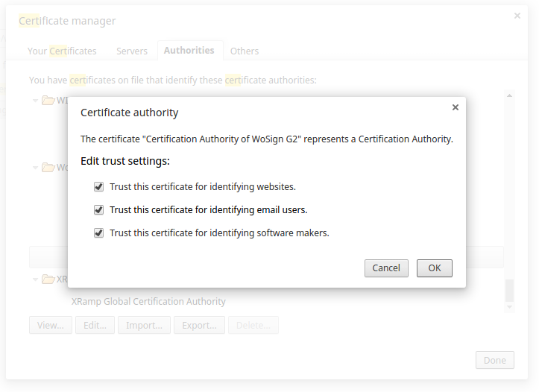Screen dimensions: 539x392
Task: Switch to the Your Certificates tab
Action: pyautogui.click(x=62, y=51)
